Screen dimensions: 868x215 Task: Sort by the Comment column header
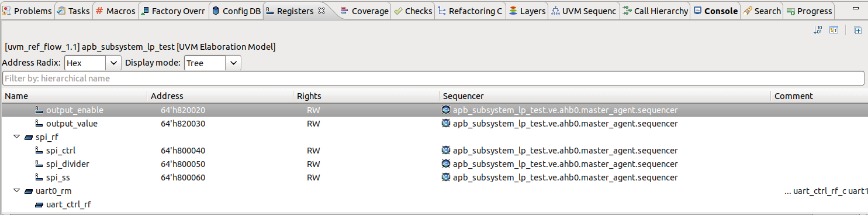[819, 96]
